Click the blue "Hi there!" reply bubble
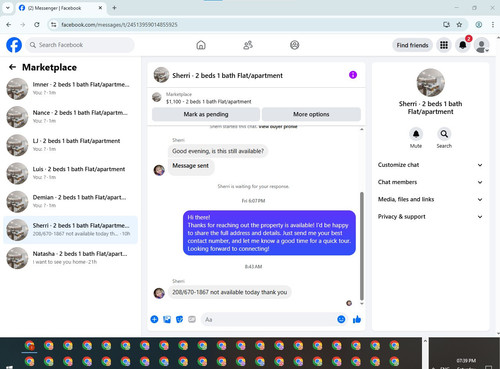500x369 pixels. coord(269,233)
